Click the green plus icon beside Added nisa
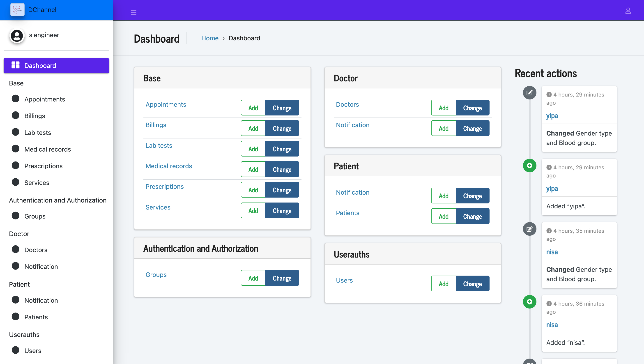 click(529, 302)
